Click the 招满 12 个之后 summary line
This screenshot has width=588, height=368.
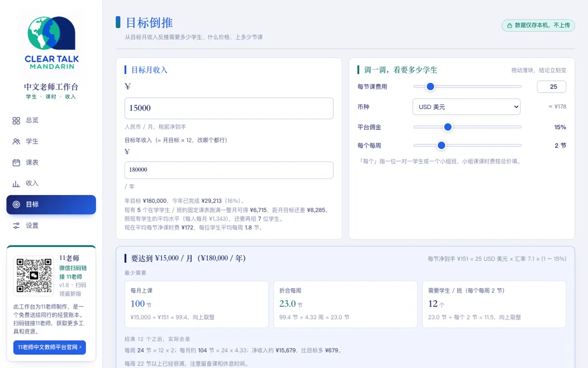(x=157, y=339)
